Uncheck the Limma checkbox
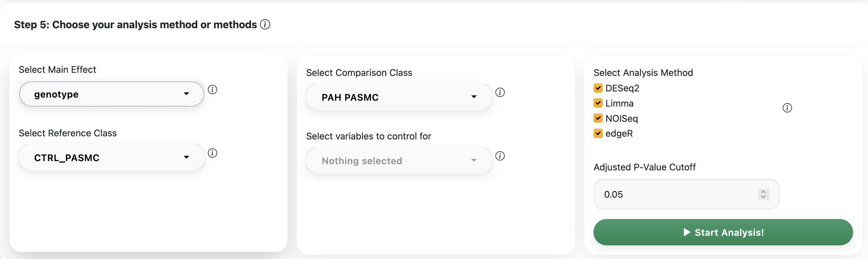Viewport: 868px width, 259px height. tap(598, 103)
